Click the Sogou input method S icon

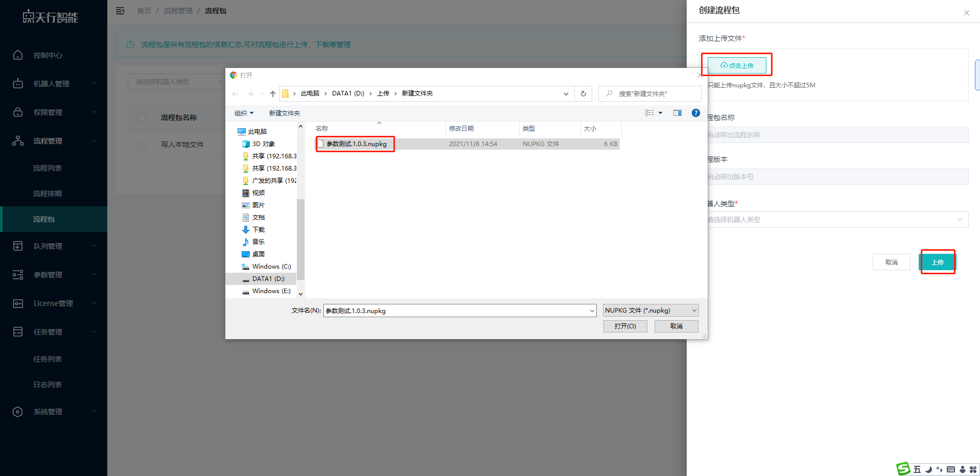point(903,469)
